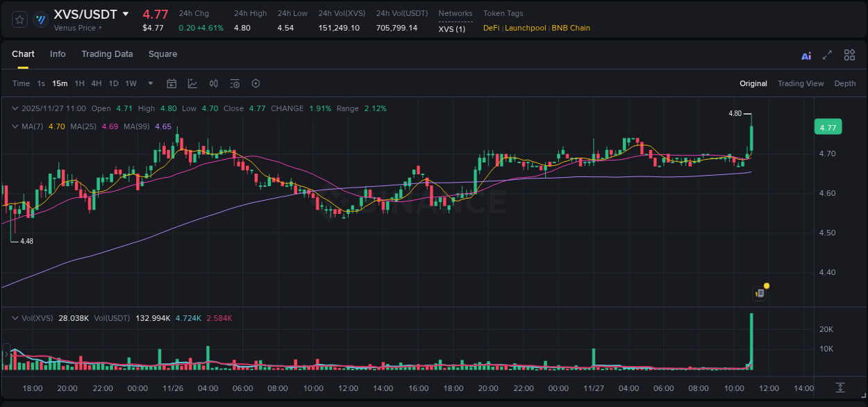Click the BNB Chain token tag
This screenshot has width=868, height=407.
click(x=570, y=28)
